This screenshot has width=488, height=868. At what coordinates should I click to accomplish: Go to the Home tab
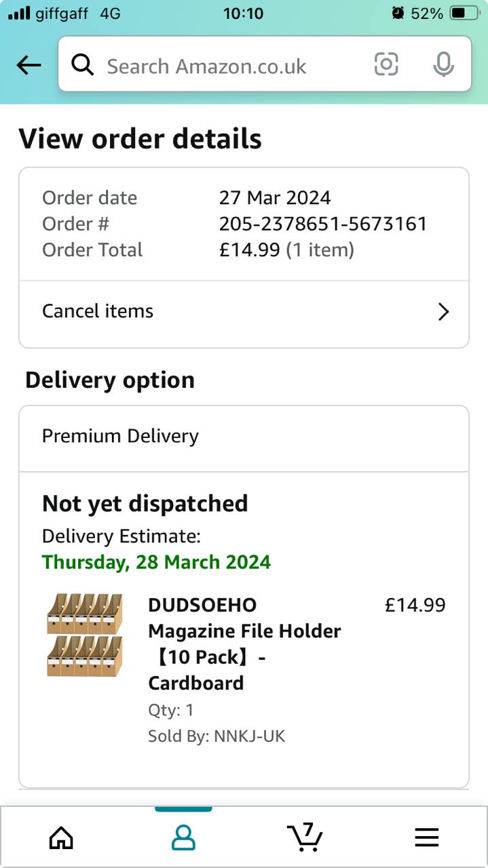[61, 838]
